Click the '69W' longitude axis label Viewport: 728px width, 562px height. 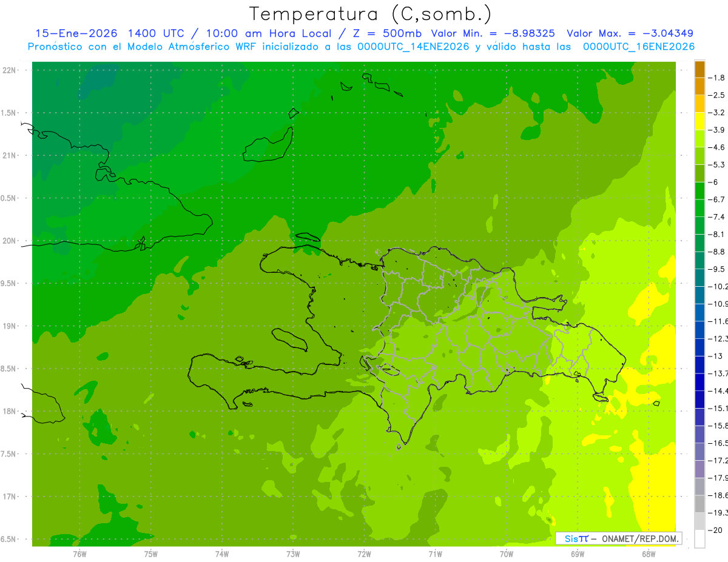(x=578, y=554)
